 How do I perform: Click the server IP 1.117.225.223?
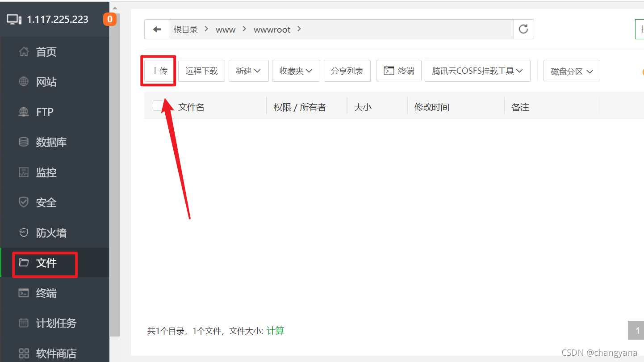[x=58, y=19]
